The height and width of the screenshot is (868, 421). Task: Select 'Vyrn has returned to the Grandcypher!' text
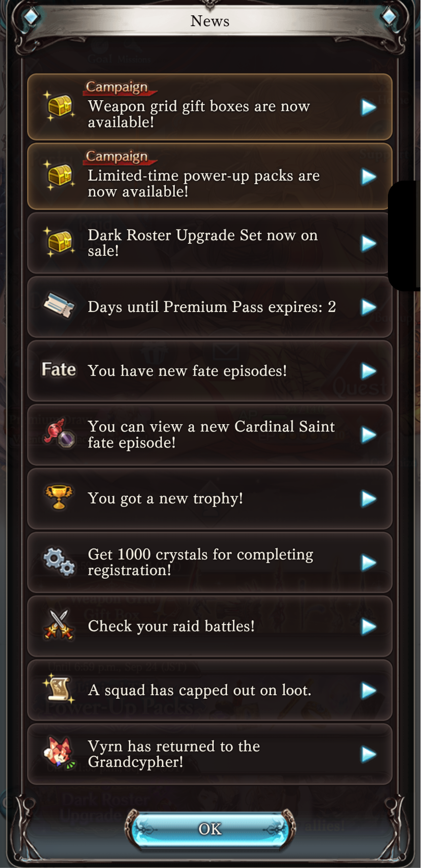pos(174,754)
